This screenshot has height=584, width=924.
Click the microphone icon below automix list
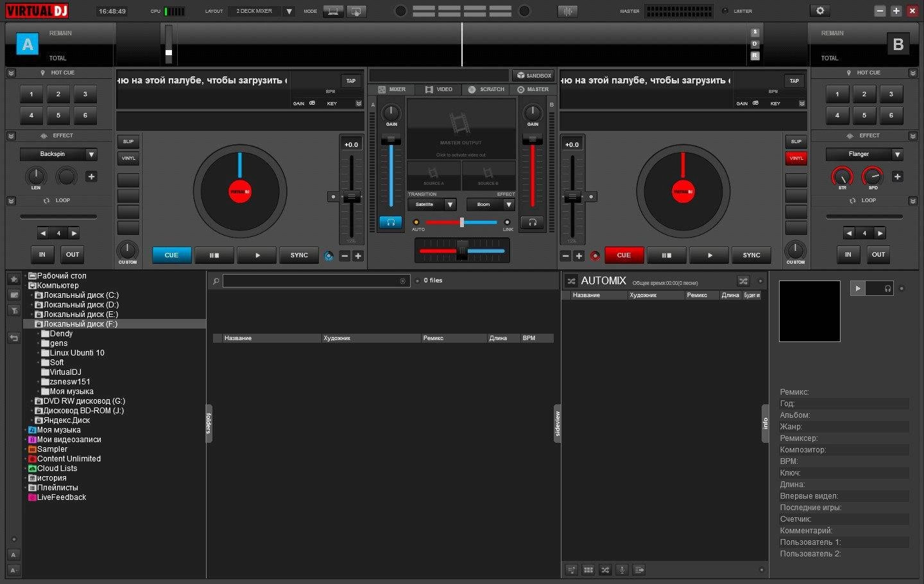click(621, 570)
